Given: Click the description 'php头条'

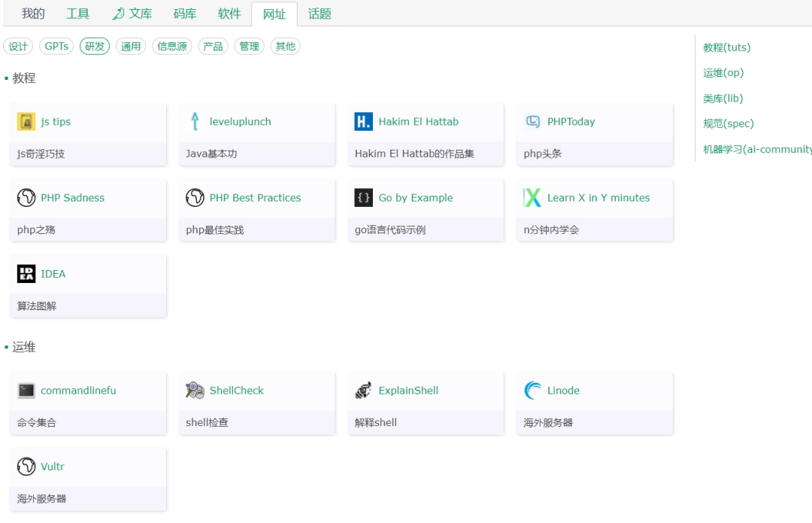Looking at the screenshot, I should [543, 154].
